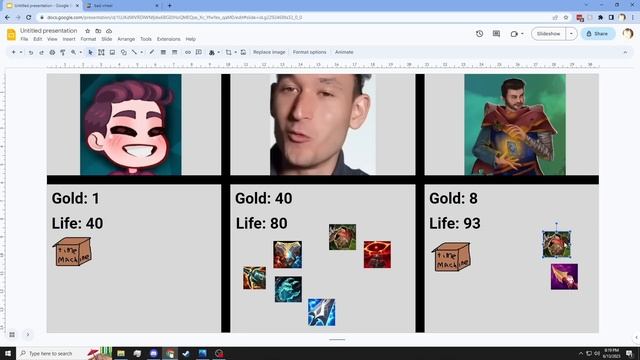Select the line tool
Screen dimensions: 640x360
[134, 52]
